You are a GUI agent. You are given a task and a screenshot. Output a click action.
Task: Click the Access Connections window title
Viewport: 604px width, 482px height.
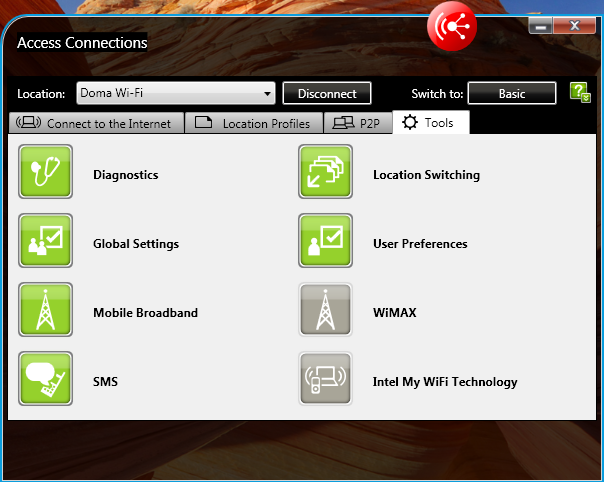tap(82, 43)
